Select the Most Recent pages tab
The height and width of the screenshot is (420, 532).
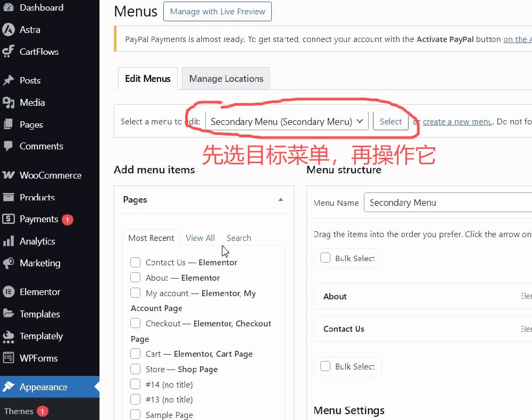pyautogui.click(x=151, y=238)
